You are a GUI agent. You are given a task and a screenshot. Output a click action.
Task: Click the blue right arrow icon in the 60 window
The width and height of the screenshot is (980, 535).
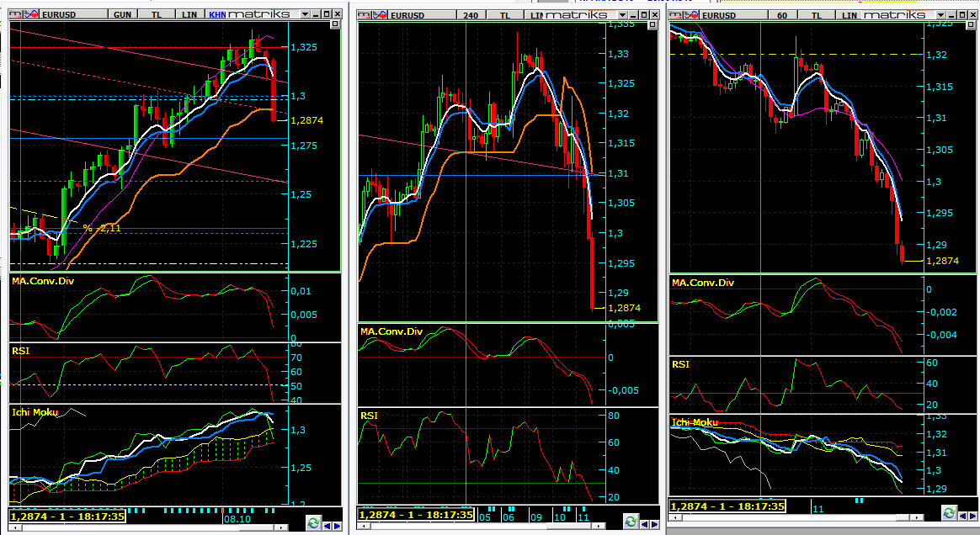[x=972, y=516]
